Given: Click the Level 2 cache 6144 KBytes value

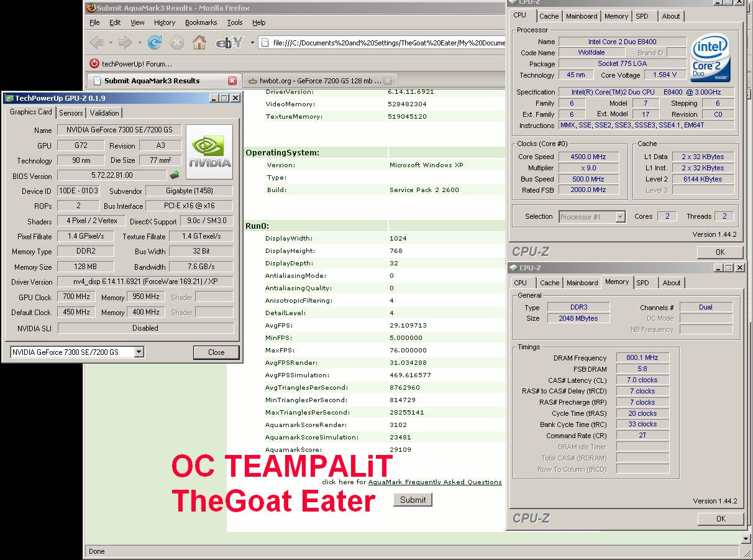Looking at the screenshot, I should click(703, 179).
